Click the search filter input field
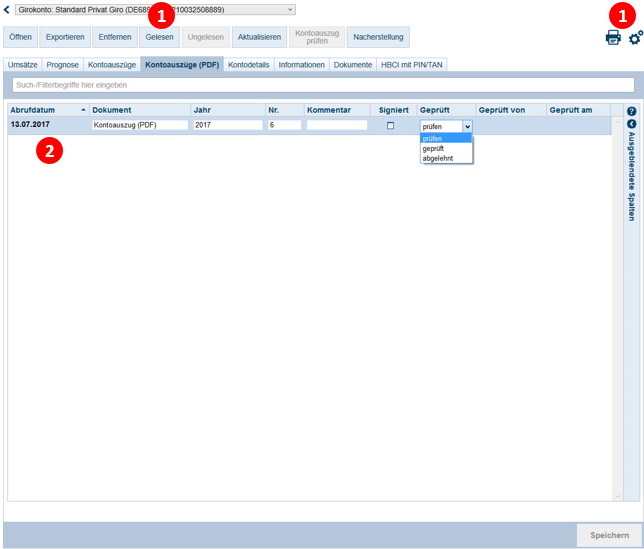The height and width of the screenshot is (549, 644). pos(322,85)
